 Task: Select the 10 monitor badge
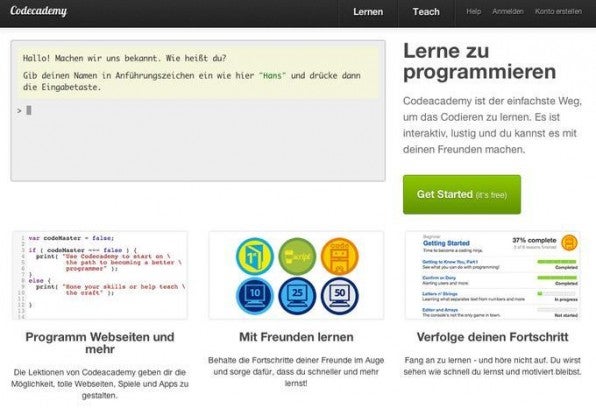pos(255,295)
